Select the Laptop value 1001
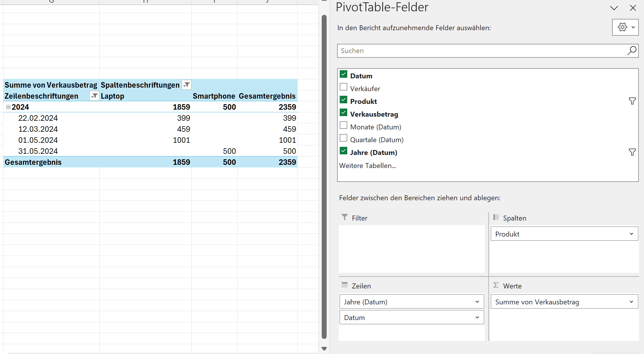This screenshot has width=644, height=354. [145, 140]
